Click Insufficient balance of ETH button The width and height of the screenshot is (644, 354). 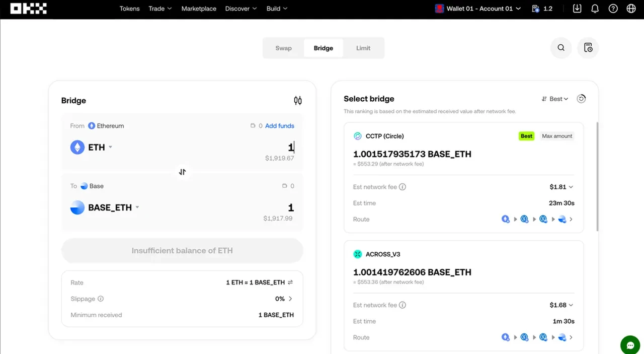(x=182, y=250)
